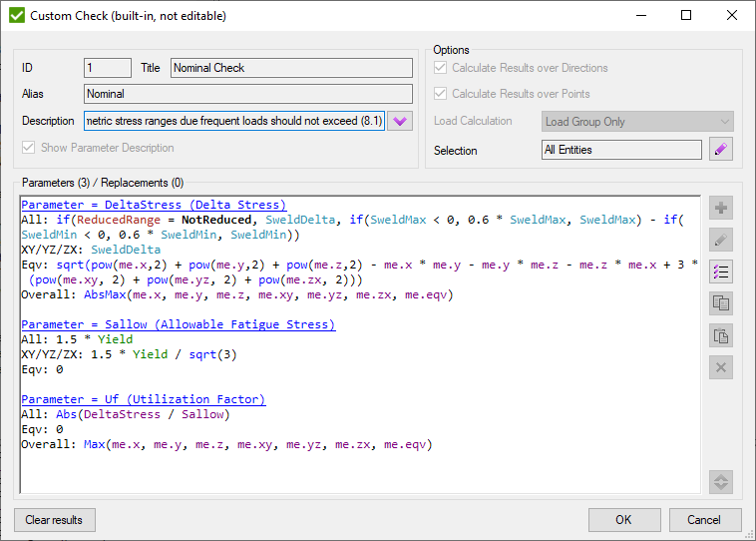Click the paste parameters icon
Screen dimensions: 756x541
[x=721, y=335]
